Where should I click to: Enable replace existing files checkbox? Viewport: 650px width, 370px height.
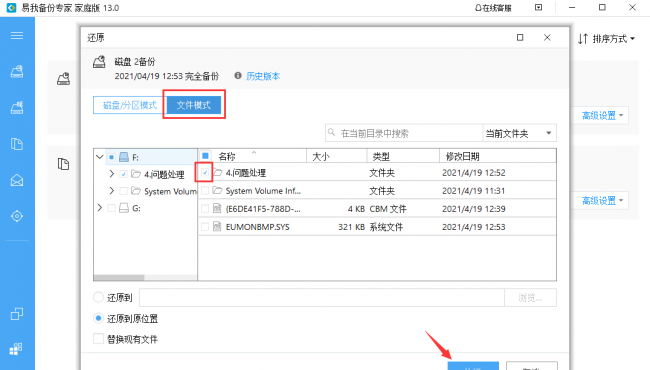[x=98, y=339]
